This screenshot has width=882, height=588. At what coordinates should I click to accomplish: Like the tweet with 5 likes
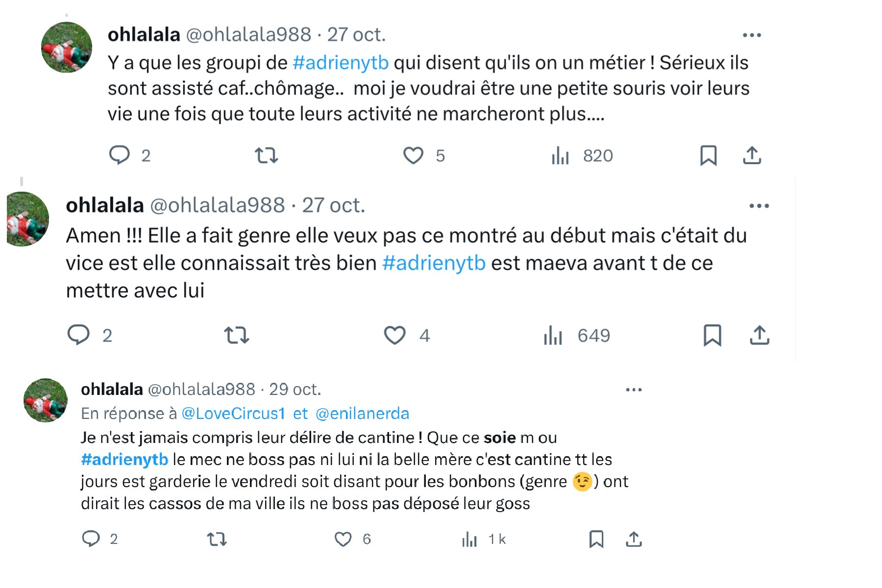pyautogui.click(x=413, y=156)
